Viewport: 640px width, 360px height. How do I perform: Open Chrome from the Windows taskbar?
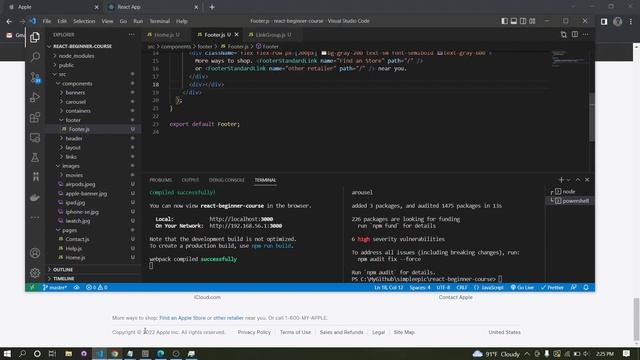coord(115,353)
